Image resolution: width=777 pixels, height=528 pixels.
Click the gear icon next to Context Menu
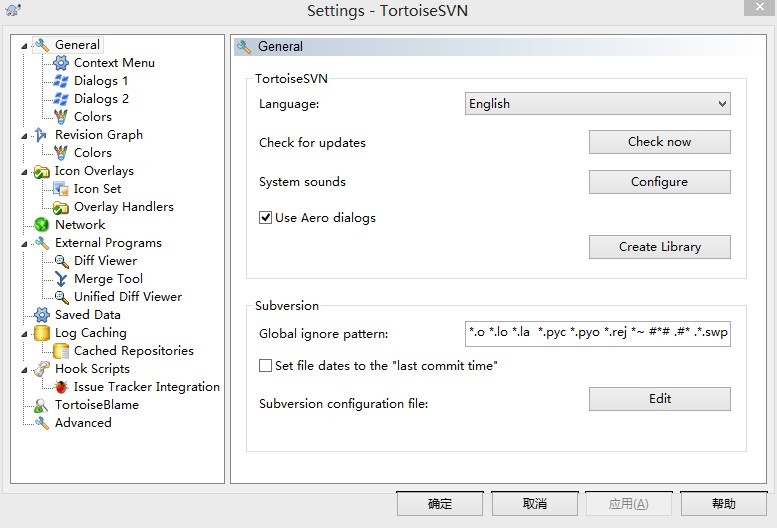61,63
